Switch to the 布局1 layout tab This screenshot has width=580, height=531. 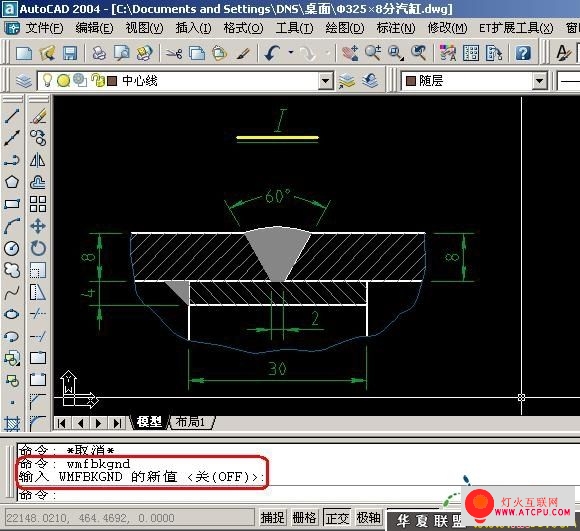[x=190, y=422]
